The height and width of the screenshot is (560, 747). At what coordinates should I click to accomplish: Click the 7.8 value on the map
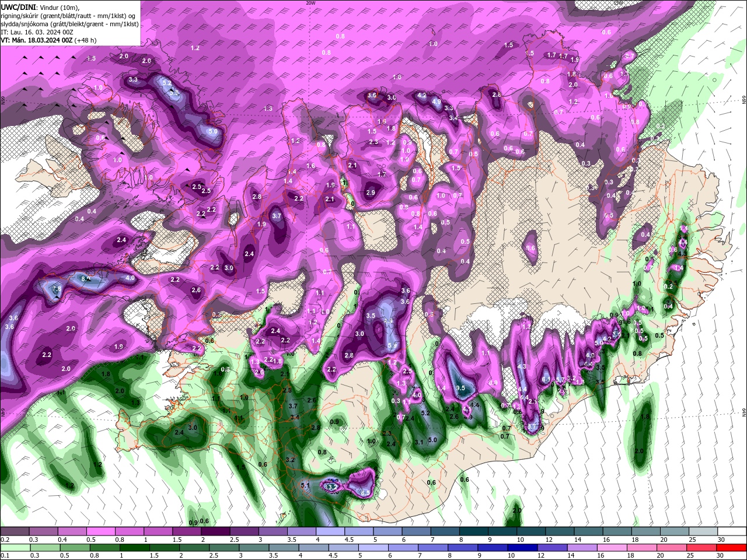click(57, 289)
